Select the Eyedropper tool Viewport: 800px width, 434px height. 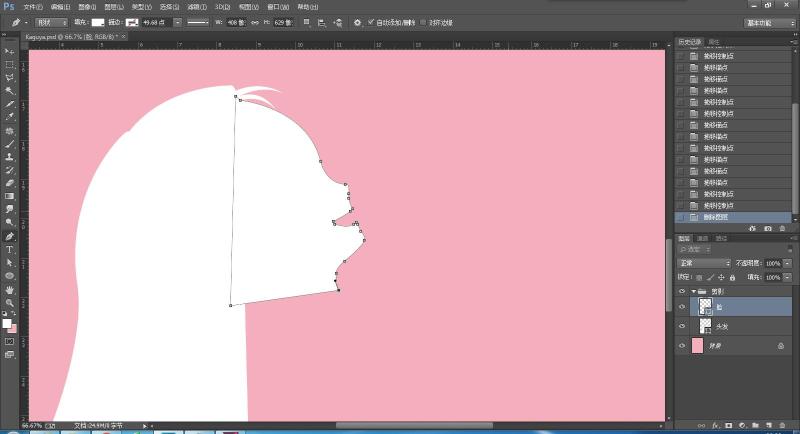[9, 117]
